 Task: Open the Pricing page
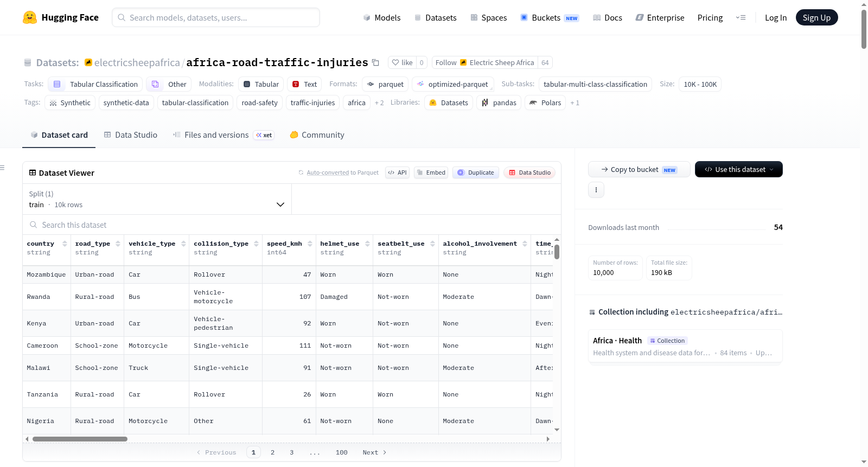(x=710, y=17)
